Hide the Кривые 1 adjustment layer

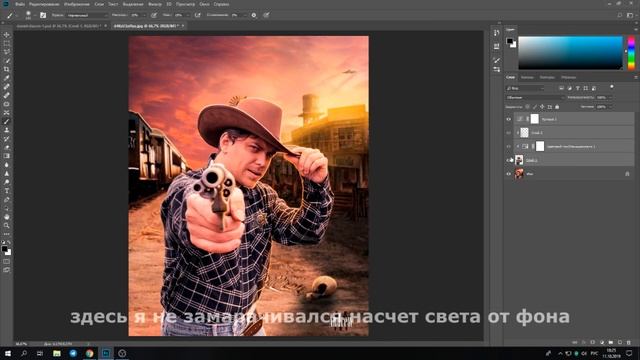coord(509,119)
